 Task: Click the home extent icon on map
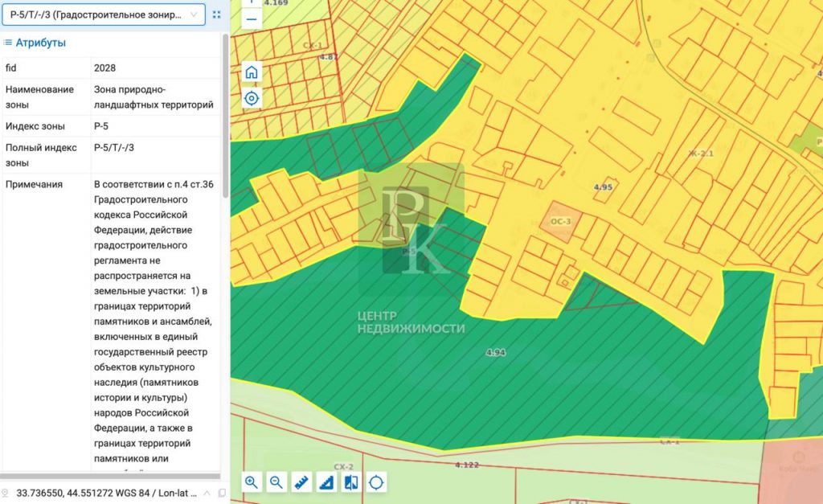252,72
